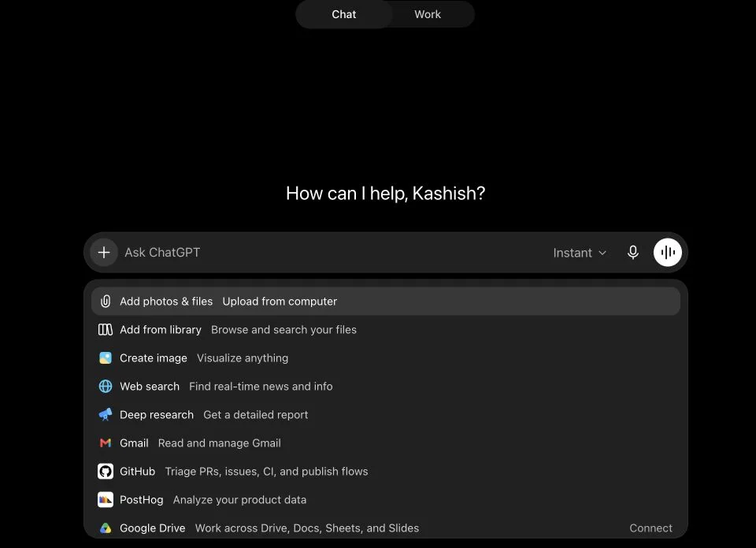Select the Google Drive connector entry
The image size is (756, 548).
coord(386,528)
